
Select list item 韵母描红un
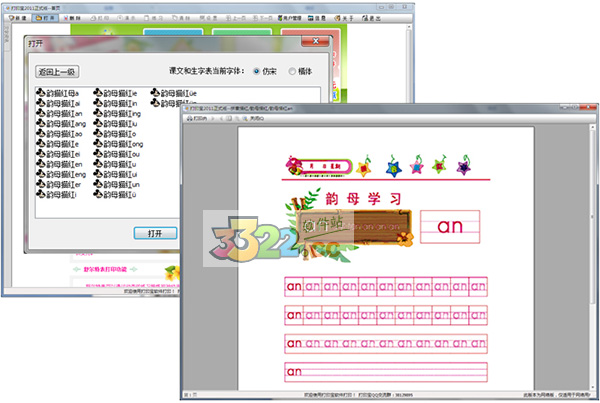[x=117, y=184]
